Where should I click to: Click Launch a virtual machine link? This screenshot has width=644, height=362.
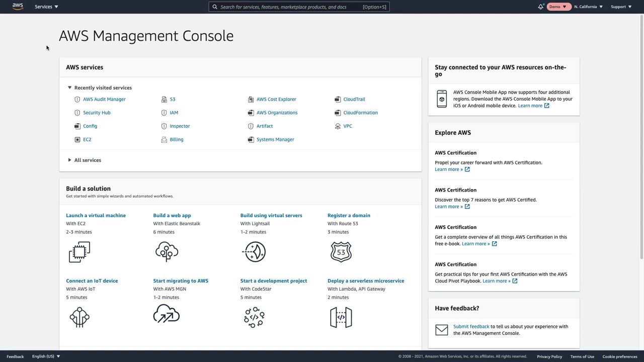(x=96, y=216)
